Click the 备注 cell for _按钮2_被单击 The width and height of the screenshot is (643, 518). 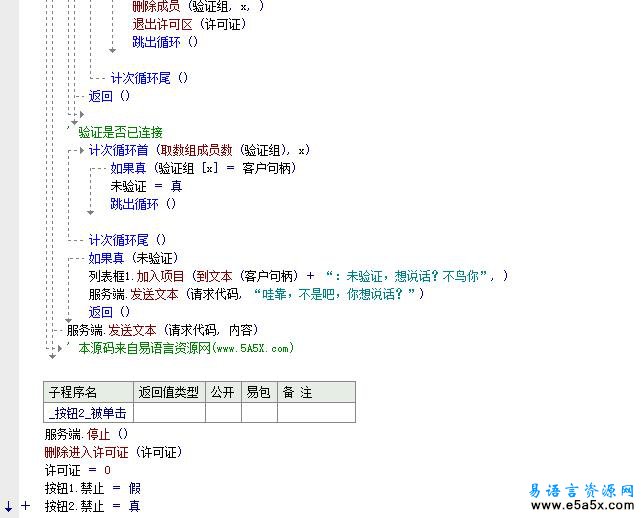(317, 413)
